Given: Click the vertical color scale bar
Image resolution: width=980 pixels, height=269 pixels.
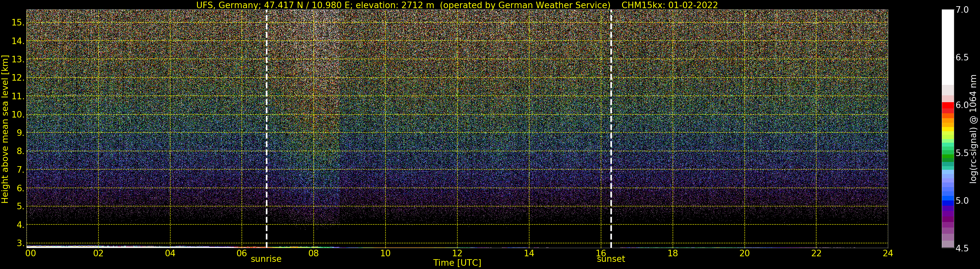Looking at the screenshot, I should tap(948, 129).
